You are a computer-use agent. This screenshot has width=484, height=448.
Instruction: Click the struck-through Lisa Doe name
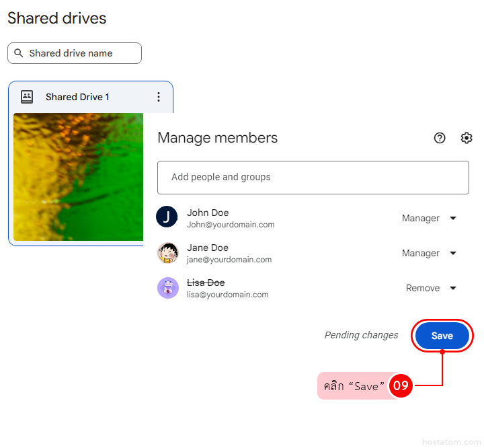click(x=206, y=283)
